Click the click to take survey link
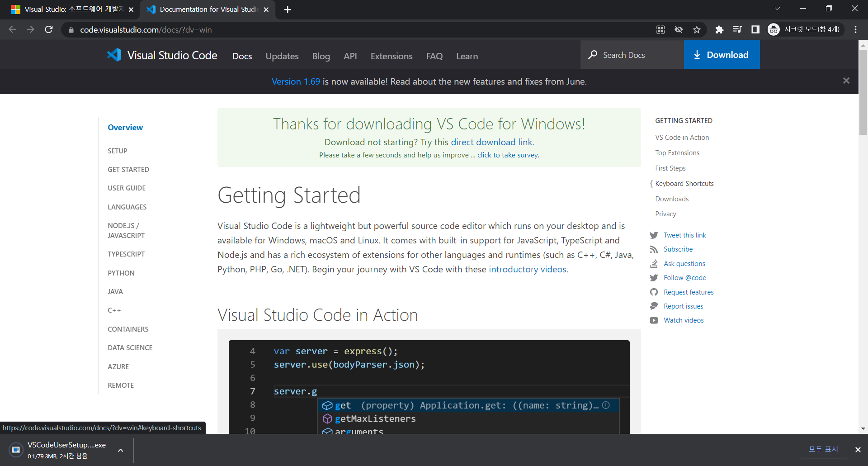Viewport: 868px width, 466px height. [x=508, y=155]
